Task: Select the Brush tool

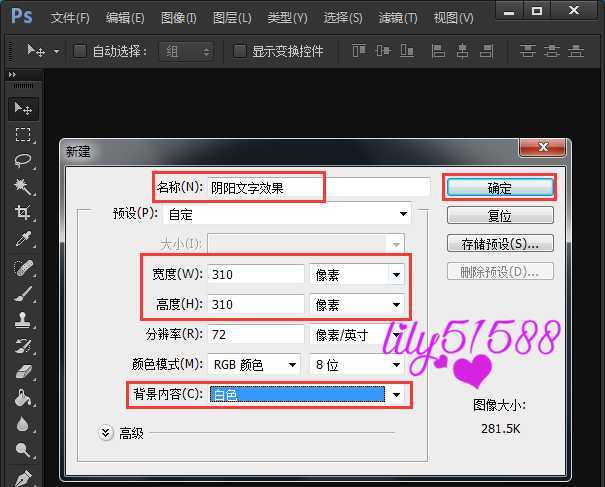Action: 23,294
